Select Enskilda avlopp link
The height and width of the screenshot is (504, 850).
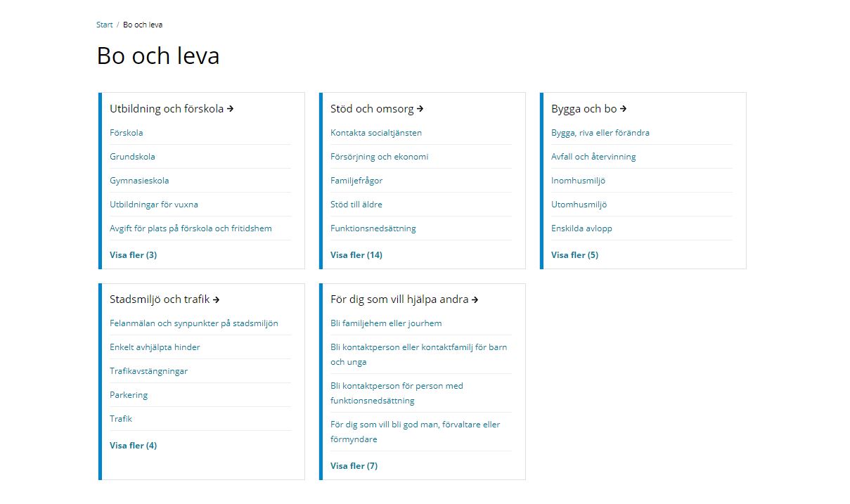pyautogui.click(x=581, y=228)
